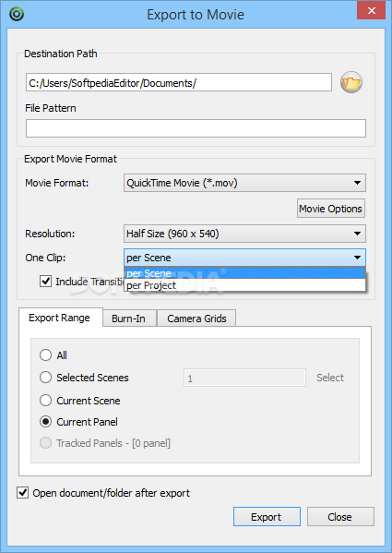Select the All radio button
The image size is (392, 553).
(x=45, y=355)
